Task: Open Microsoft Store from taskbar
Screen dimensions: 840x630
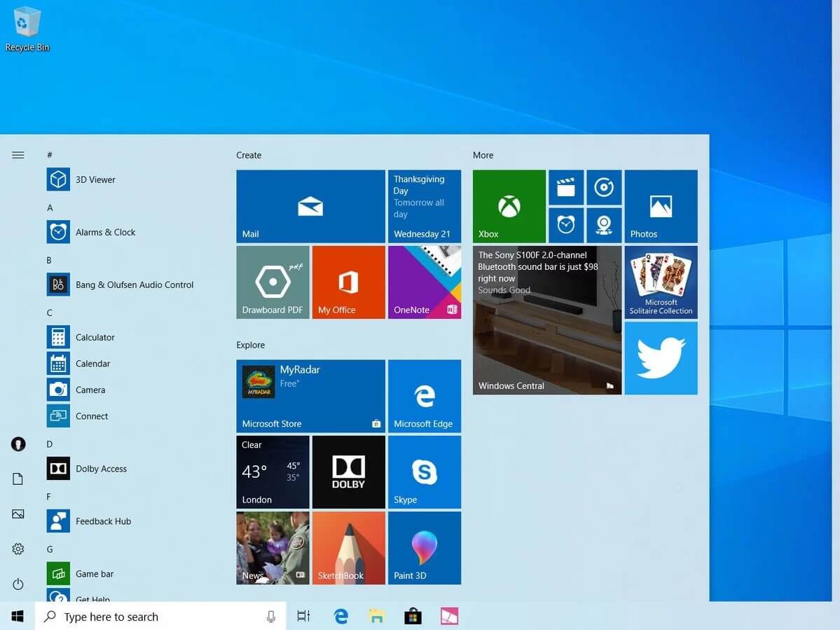Action: [x=413, y=616]
